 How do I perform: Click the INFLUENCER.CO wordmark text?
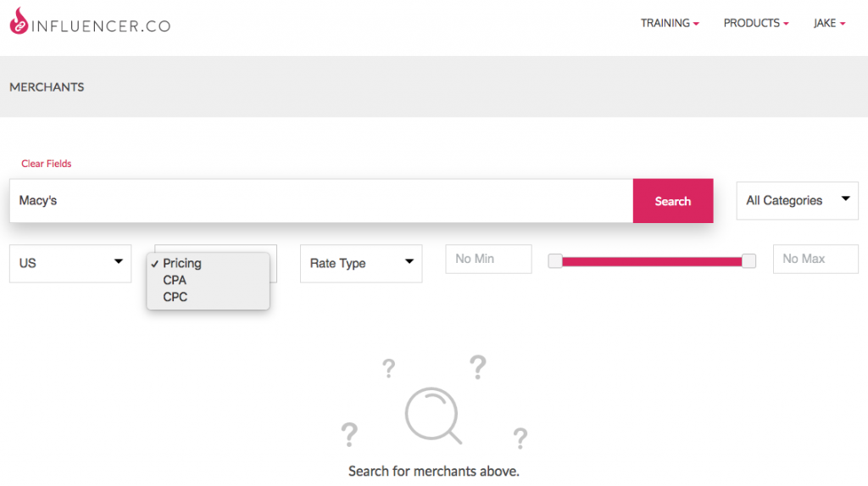(x=101, y=26)
